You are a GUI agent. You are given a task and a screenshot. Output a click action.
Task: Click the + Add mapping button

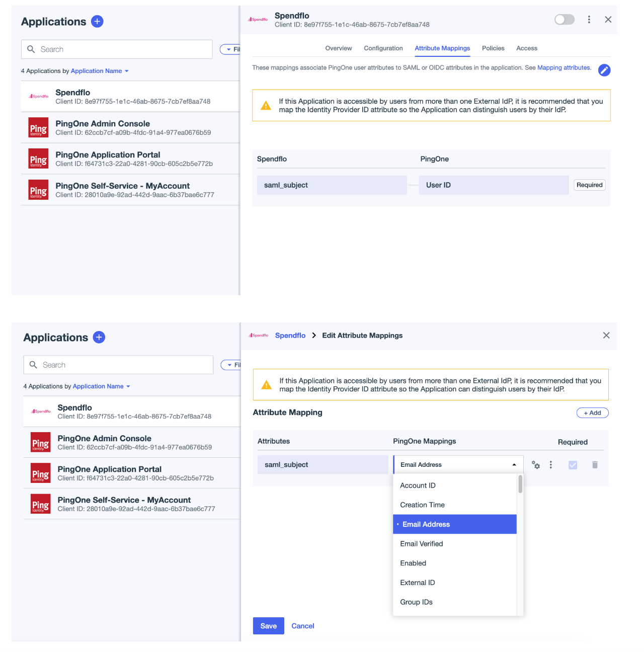coord(593,413)
